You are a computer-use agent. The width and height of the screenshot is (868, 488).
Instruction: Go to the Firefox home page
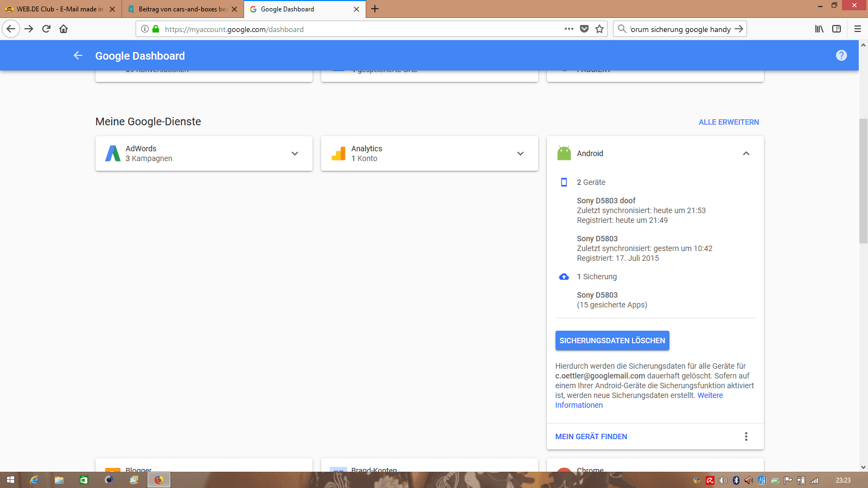point(63,29)
